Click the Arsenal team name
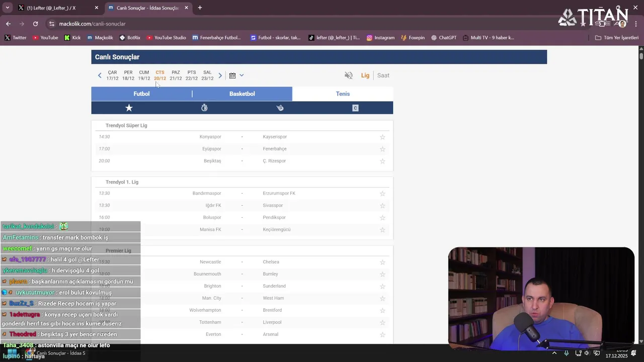Image resolution: width=644 pixels, height=362 pixels. (271, 334)
